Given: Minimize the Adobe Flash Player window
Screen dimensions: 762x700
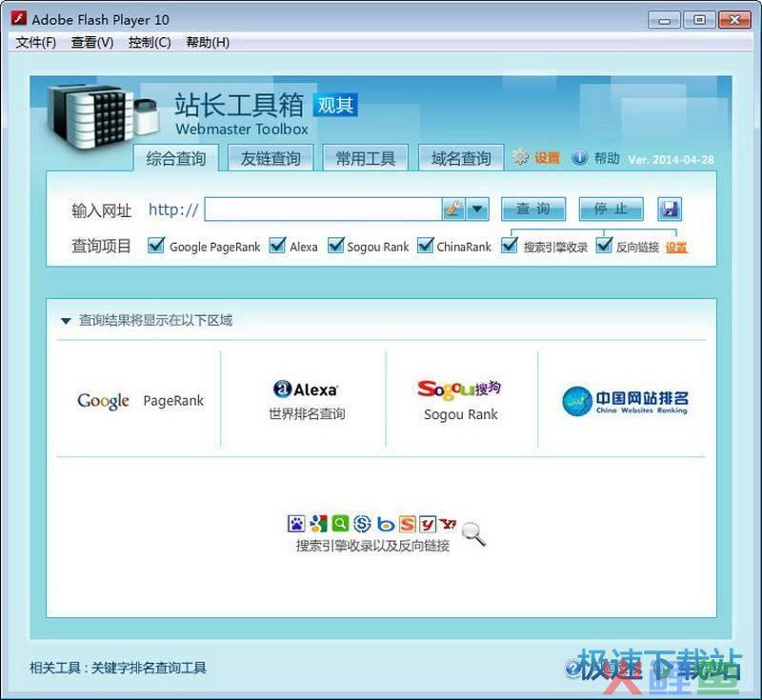Looking at the screenshot, I should point(664,20).
